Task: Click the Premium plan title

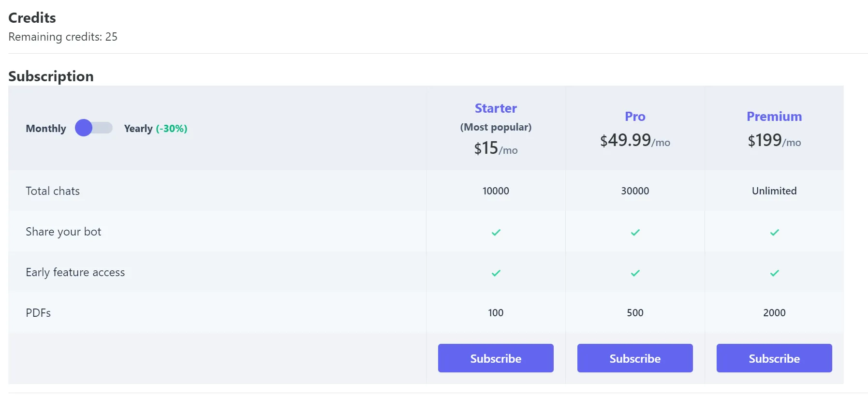Action: point(774,117)
